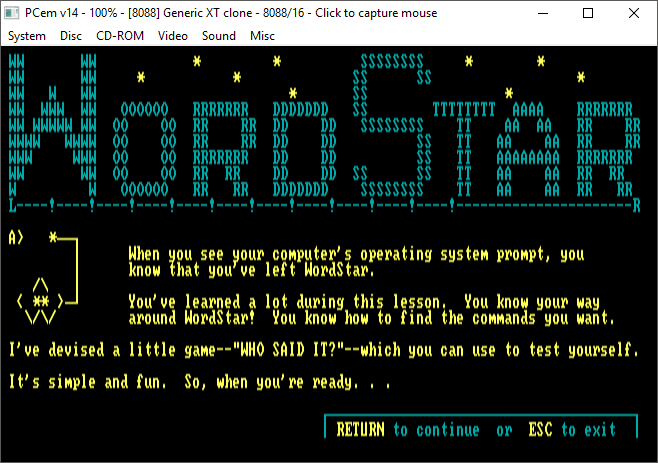Click the line "You've learned a lot during this lesson"

point(364,302)
